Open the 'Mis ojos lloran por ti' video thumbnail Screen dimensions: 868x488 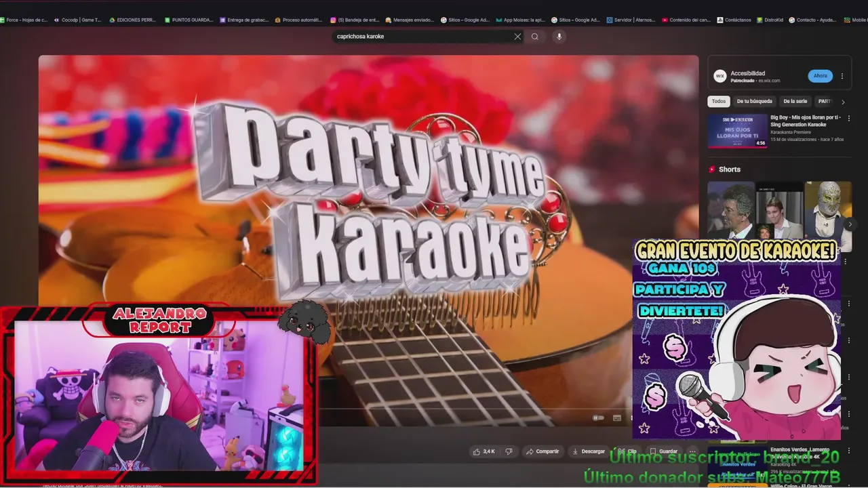coord(738,131)
